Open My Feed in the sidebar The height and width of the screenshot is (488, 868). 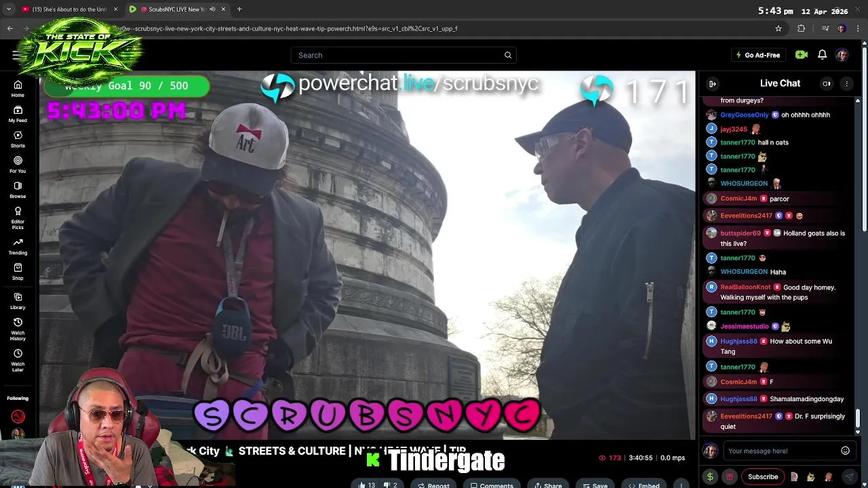(x=18, y=114)
